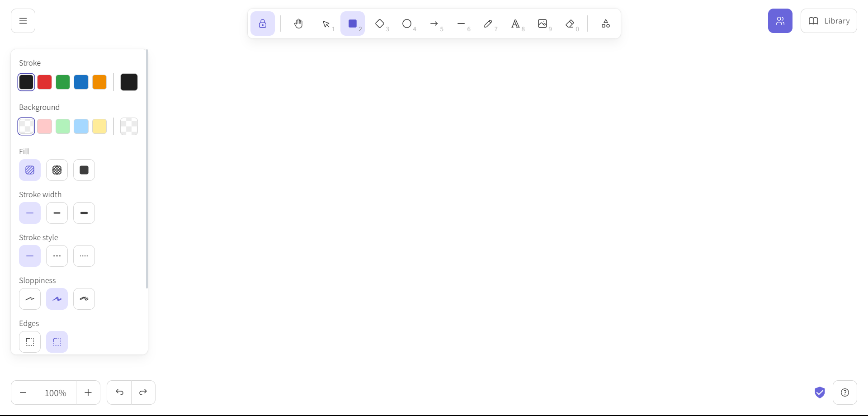
Task: Click the properties panel scrollbar
Action: click(x=147, y=169)
